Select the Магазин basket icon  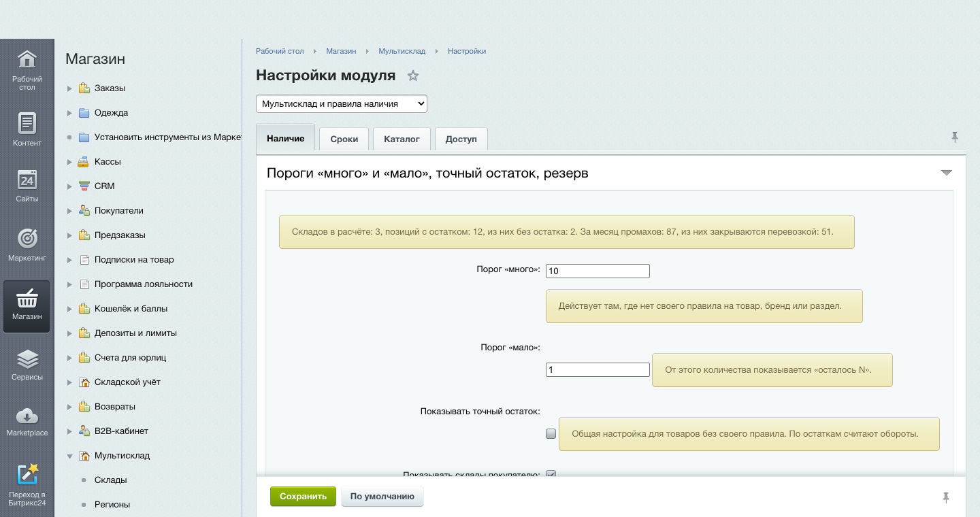pos(27,297)
